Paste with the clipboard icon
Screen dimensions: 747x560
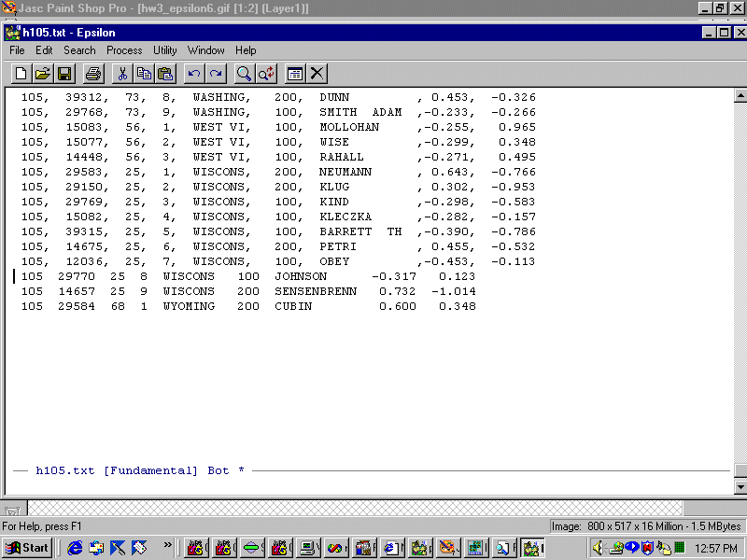click(165, 73)
